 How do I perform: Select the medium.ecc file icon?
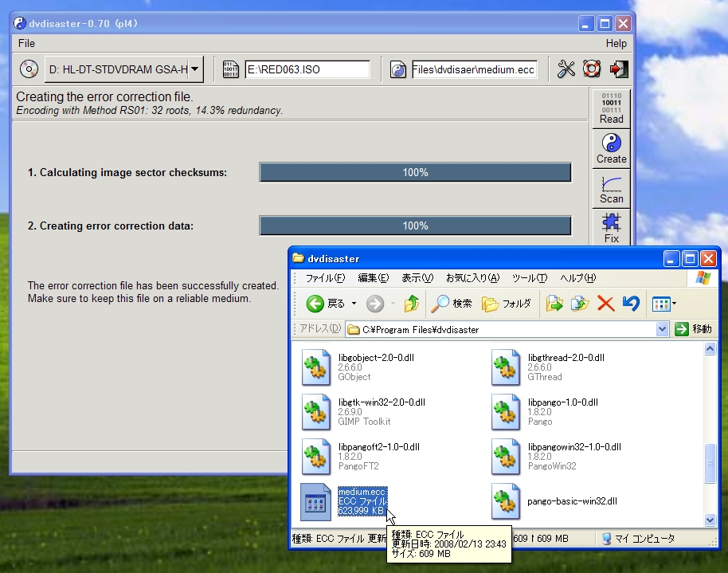click(x=315, y=502)
